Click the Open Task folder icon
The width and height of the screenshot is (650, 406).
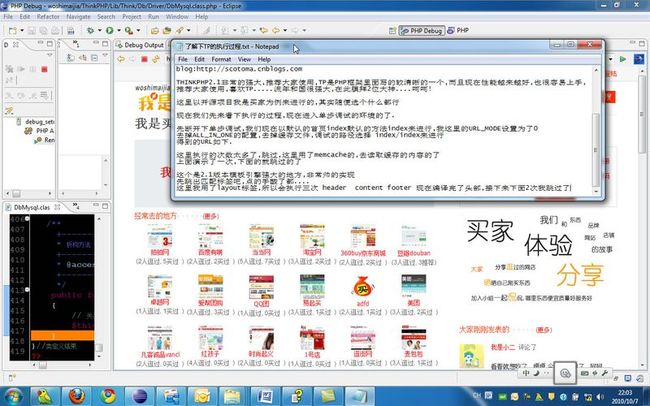click(x=167, y=30)
